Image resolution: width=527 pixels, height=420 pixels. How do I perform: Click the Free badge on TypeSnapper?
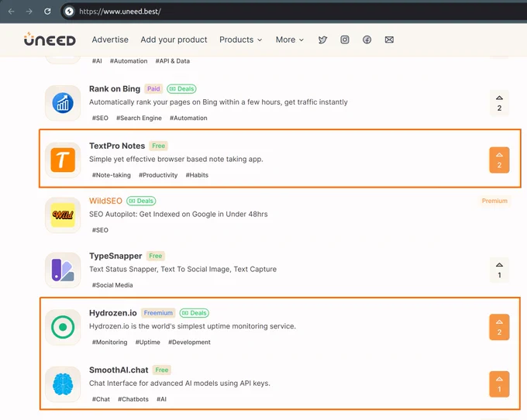156,256
